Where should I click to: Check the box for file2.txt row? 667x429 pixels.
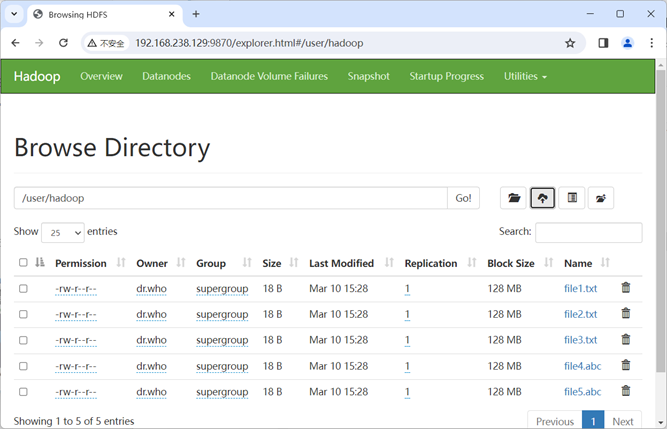click(23, 314)
